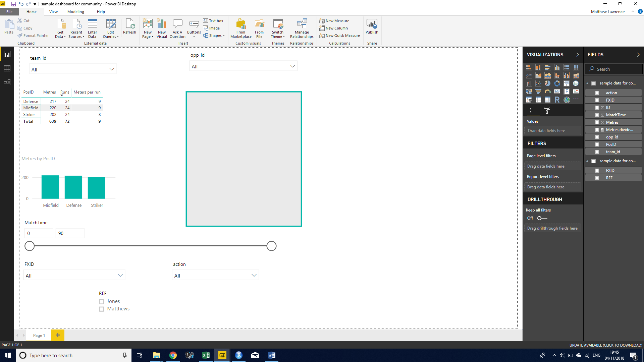Screen dimensions: 644x362
Task: Check the Matthews REF checkbox
Action: [x=102, y=309]
